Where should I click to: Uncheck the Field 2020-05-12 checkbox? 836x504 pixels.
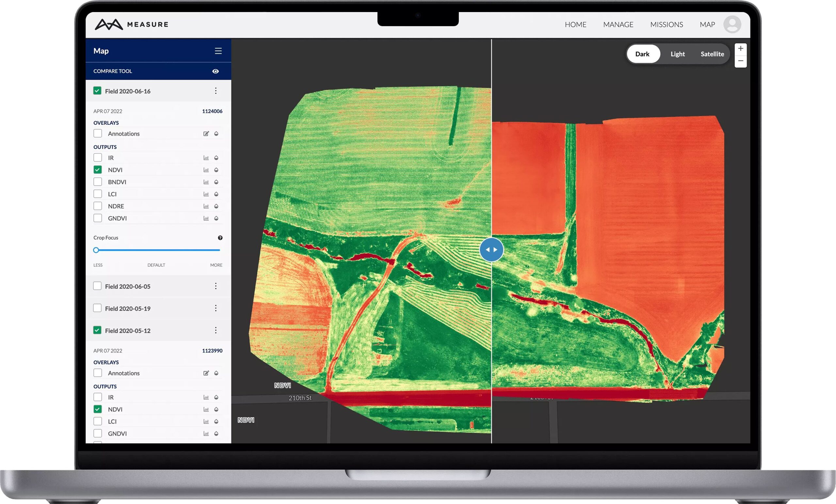(97, 330)
